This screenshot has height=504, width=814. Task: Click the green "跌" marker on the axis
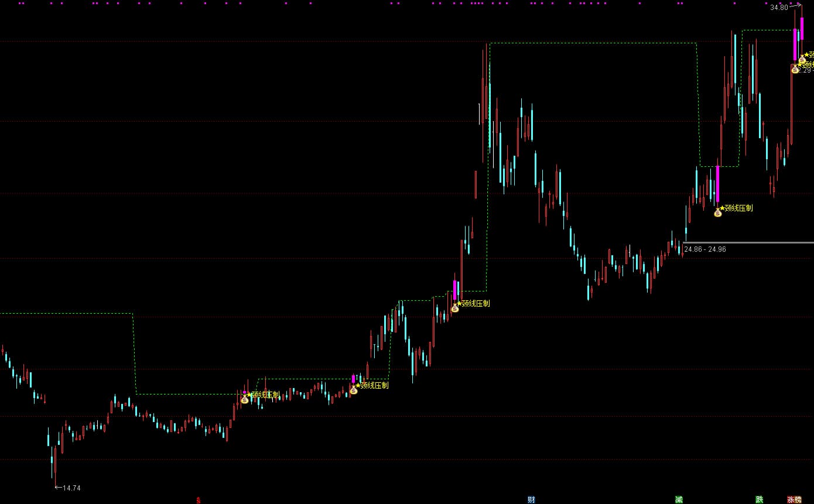coord(760,500)
